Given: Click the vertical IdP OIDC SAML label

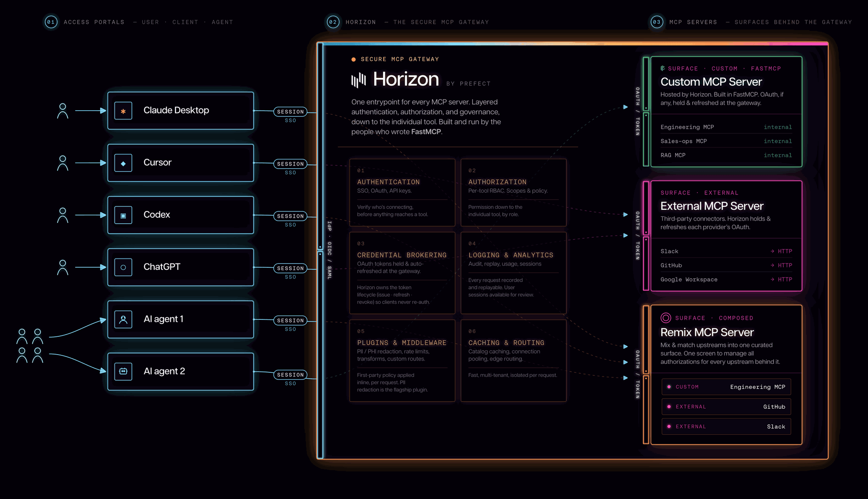Looking at the screenshot, I should 329,250.
